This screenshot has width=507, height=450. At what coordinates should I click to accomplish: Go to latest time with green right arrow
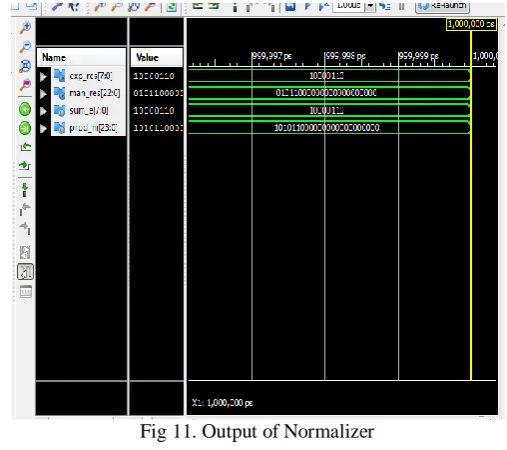[x=25, y=128]
